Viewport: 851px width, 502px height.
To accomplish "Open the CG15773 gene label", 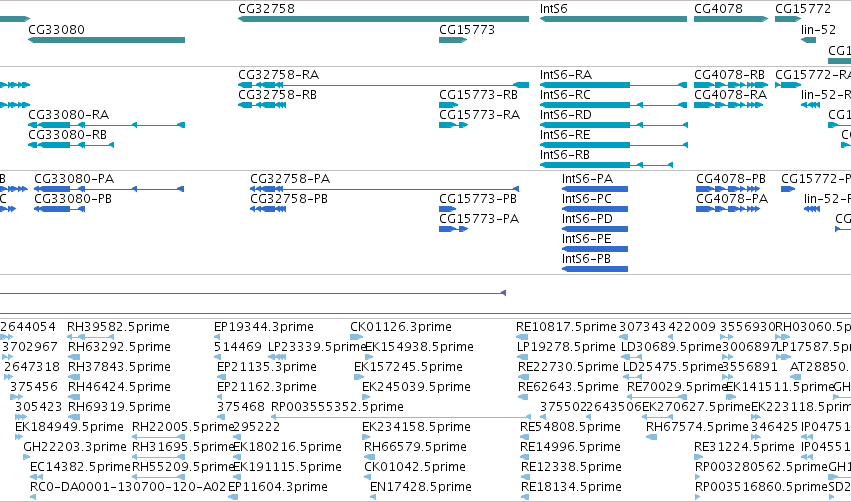I will pos(467,30).
